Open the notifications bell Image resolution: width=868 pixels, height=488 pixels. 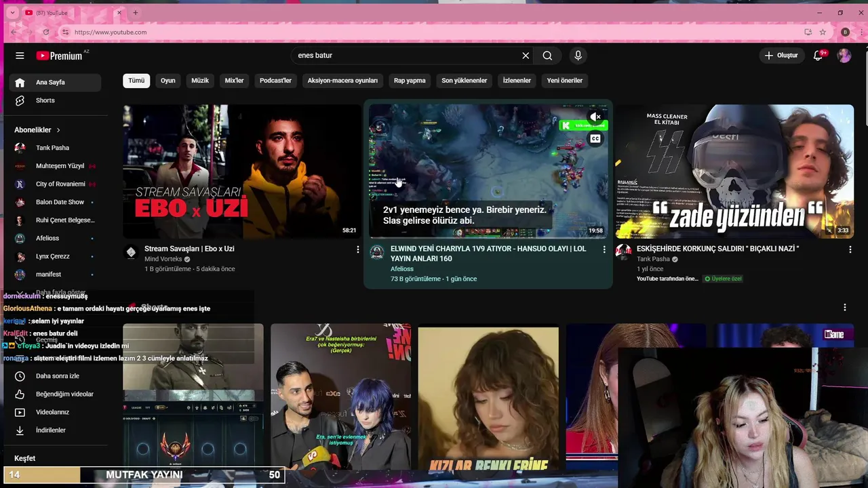click(x=818, y=56)
